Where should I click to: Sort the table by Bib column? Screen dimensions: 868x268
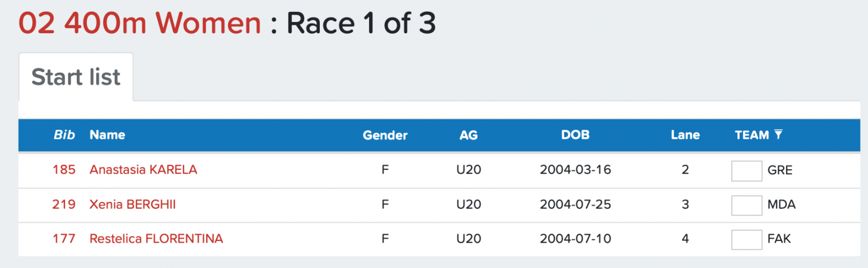65,135
